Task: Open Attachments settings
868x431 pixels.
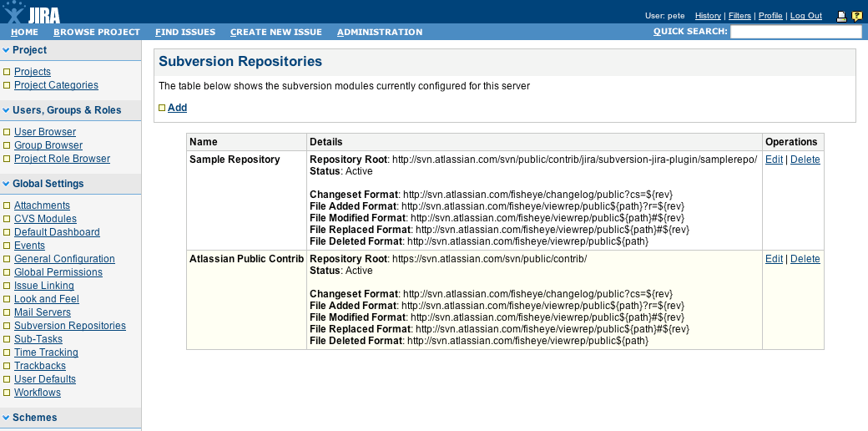Action: coord(42,205)
